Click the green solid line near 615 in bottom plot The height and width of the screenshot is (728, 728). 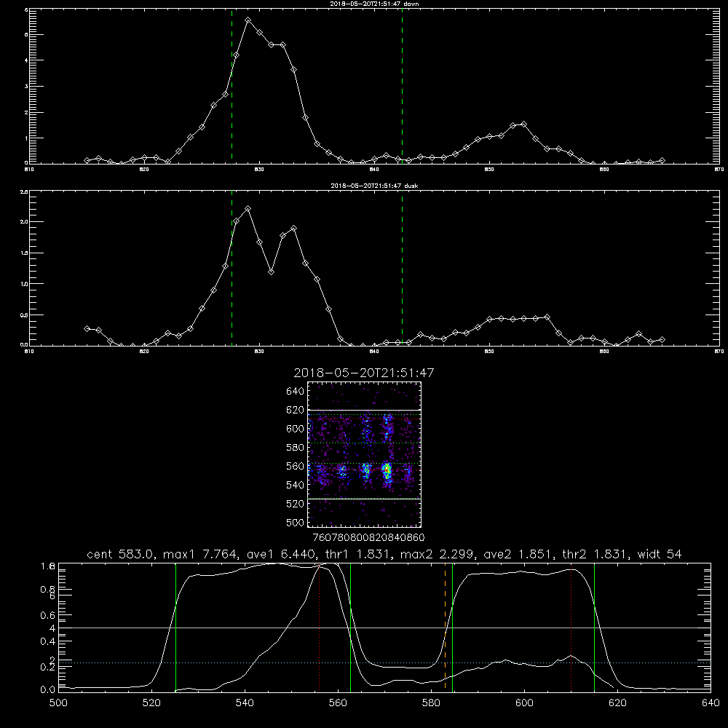click(x=594, y=627)
